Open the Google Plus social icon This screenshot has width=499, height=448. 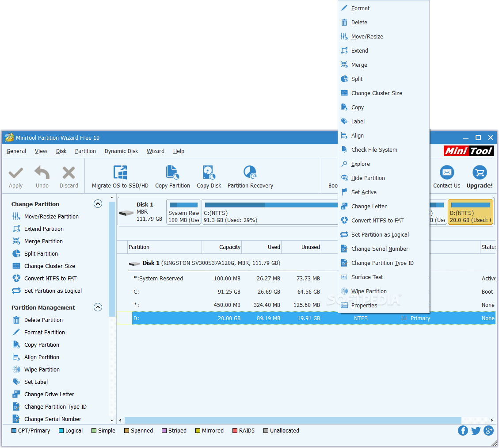point(488,430)
